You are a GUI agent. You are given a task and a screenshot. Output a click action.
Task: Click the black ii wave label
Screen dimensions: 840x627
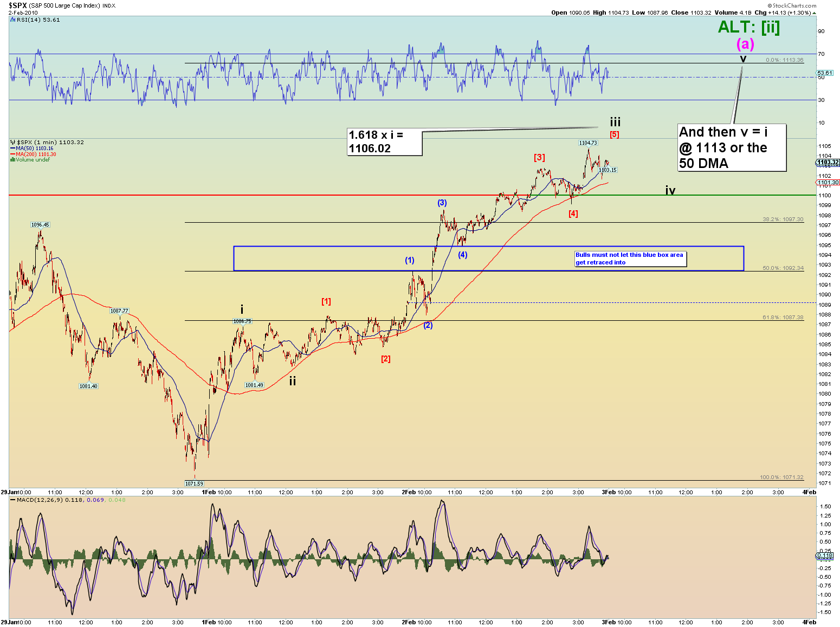point(293,381)
